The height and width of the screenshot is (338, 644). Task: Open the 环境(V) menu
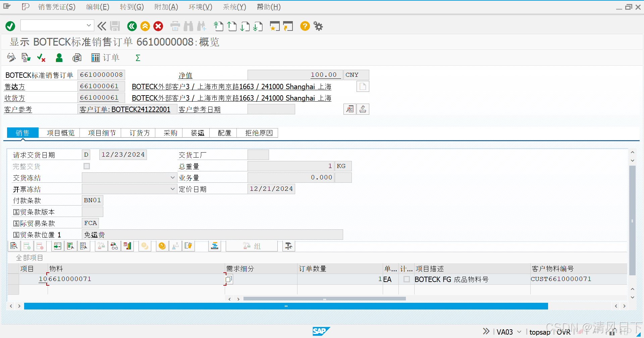pos(200,7)
